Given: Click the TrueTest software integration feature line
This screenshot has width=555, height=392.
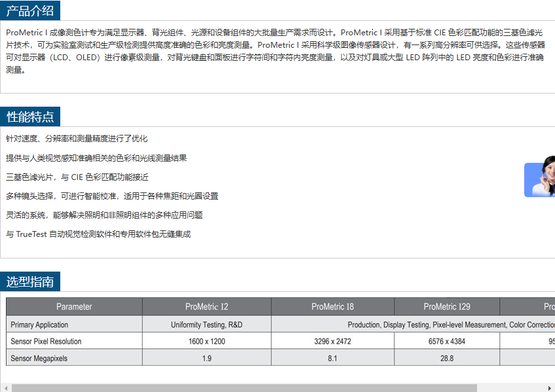Looking at the screenshot, I should [98, 234].
